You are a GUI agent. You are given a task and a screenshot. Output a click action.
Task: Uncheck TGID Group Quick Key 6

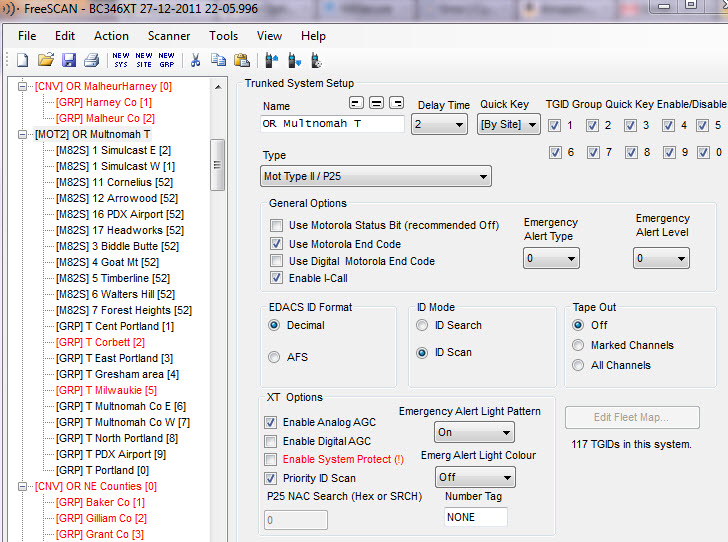tap(555, 152)
